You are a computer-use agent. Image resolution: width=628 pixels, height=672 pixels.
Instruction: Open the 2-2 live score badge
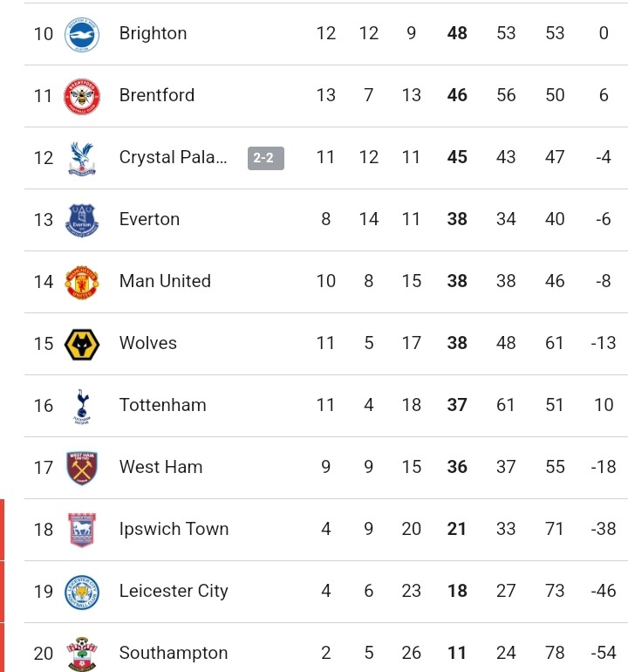(x=266, y=158)
